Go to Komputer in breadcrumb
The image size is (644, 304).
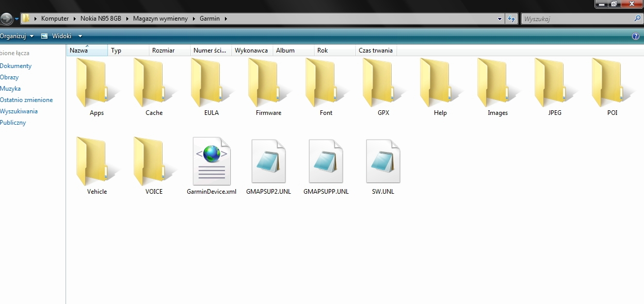click(x=55, y=19)
